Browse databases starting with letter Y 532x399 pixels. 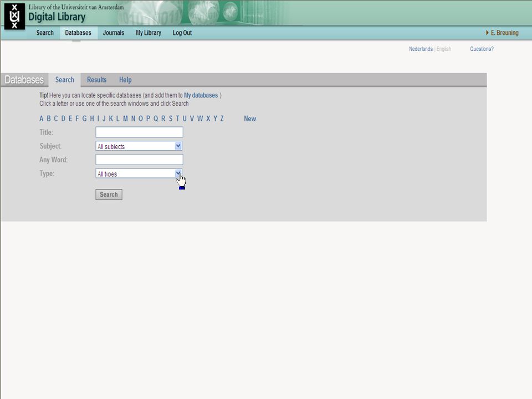(215, 119)
